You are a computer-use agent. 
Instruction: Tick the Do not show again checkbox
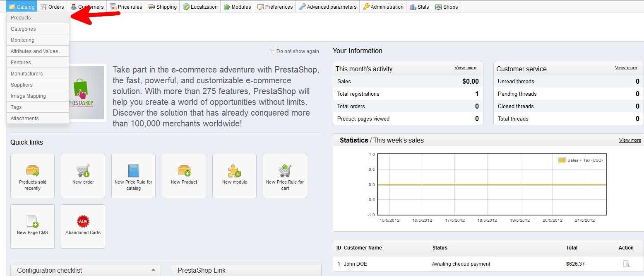(x=272, y=51)
